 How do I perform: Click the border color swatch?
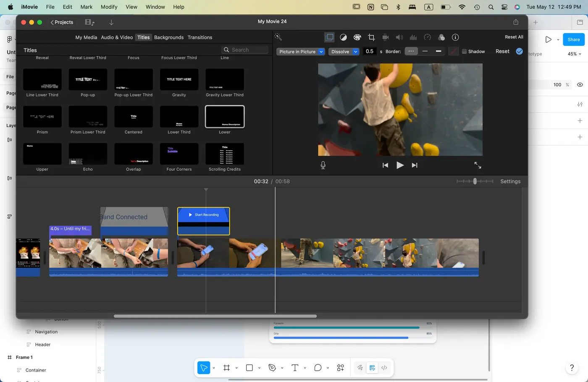pos(453,52)
